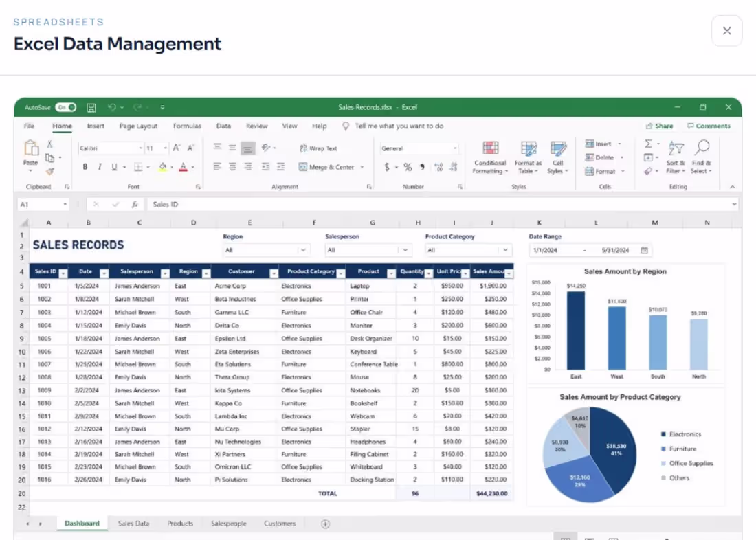This screenshot has height=540, width=756.
Task: Apply the red font color
Action: tap(184, 167)
